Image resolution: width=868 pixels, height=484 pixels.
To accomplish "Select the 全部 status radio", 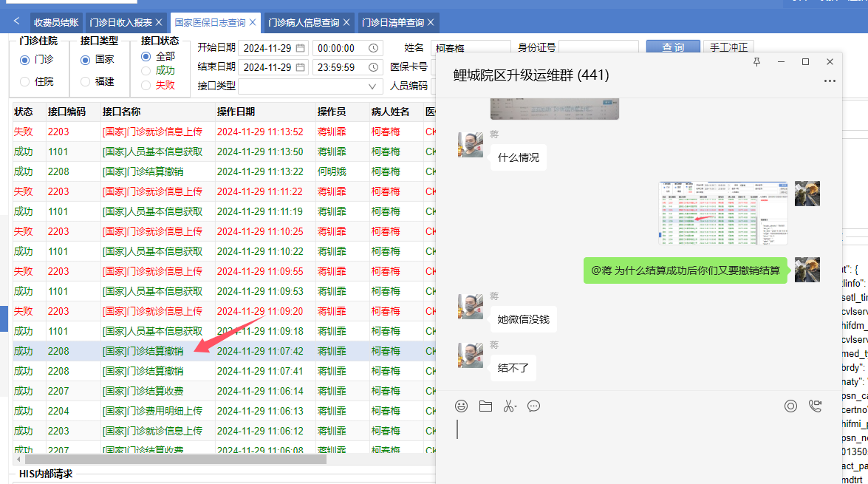I will coord(146,56).
